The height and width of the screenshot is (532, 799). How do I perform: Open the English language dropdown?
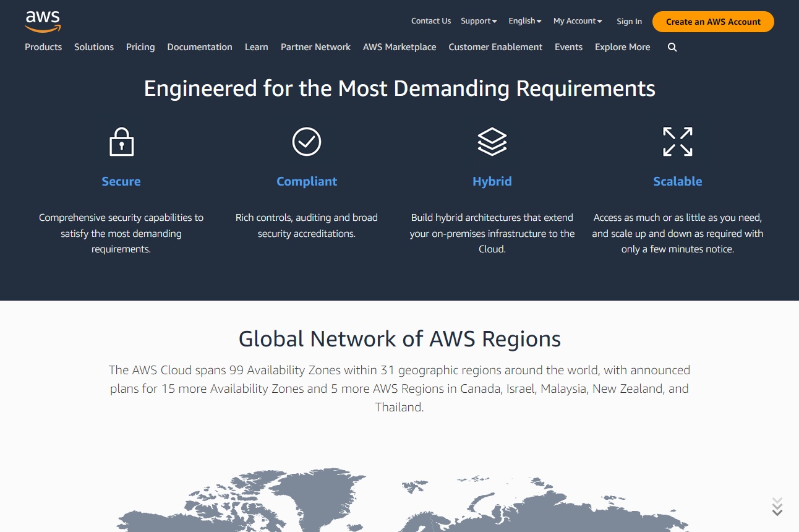525,21
